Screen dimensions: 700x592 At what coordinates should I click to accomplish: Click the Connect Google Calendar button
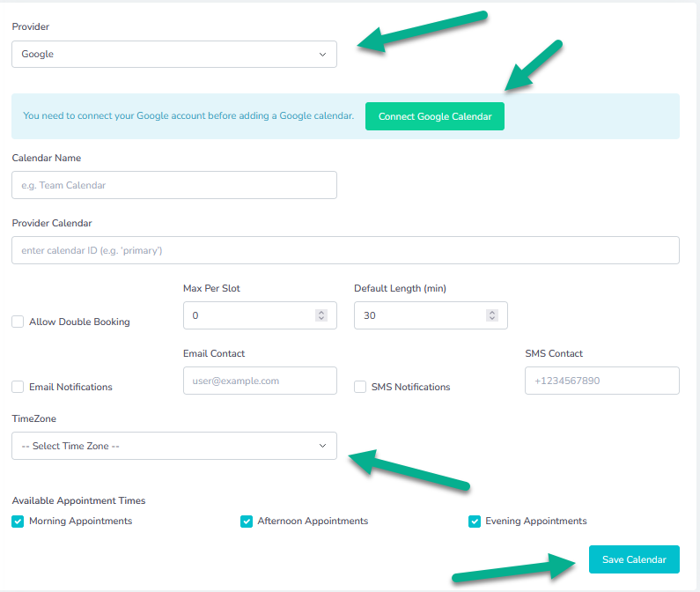click(x=434, y=116)
